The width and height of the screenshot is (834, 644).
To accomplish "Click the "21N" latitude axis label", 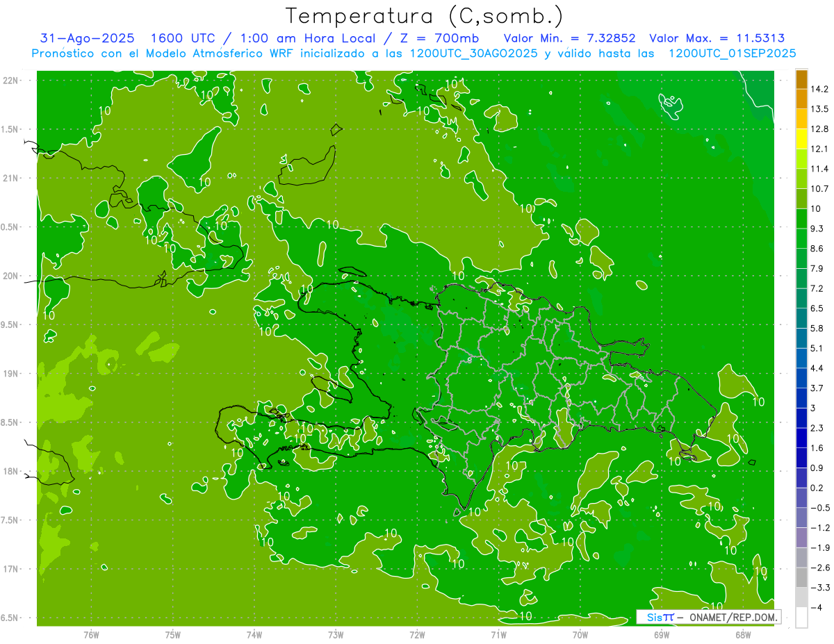I will coord(10,179).
